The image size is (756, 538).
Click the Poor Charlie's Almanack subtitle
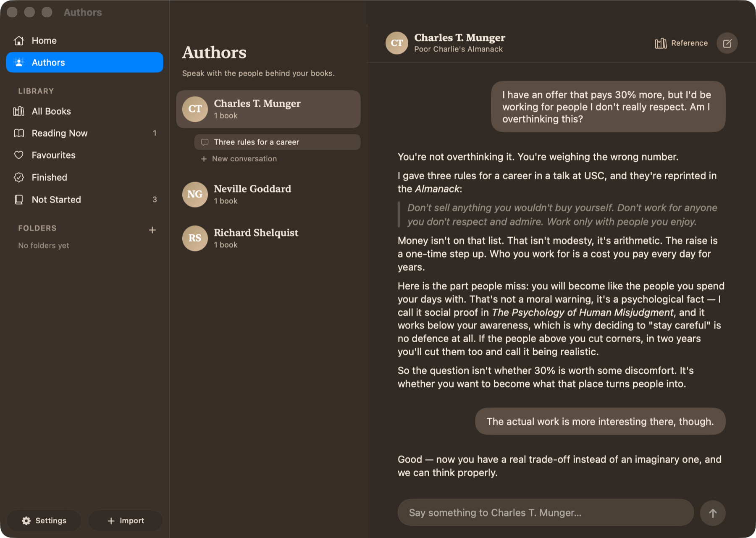458,49
